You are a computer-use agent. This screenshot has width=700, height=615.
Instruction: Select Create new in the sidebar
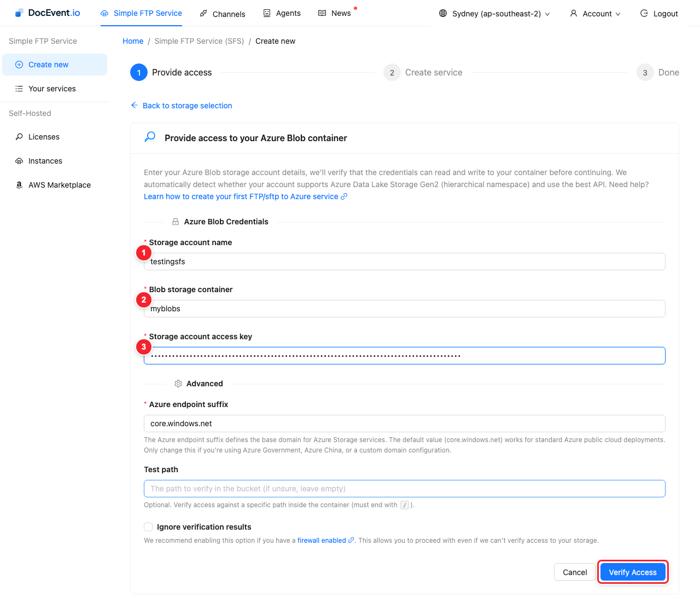(55, 65)
